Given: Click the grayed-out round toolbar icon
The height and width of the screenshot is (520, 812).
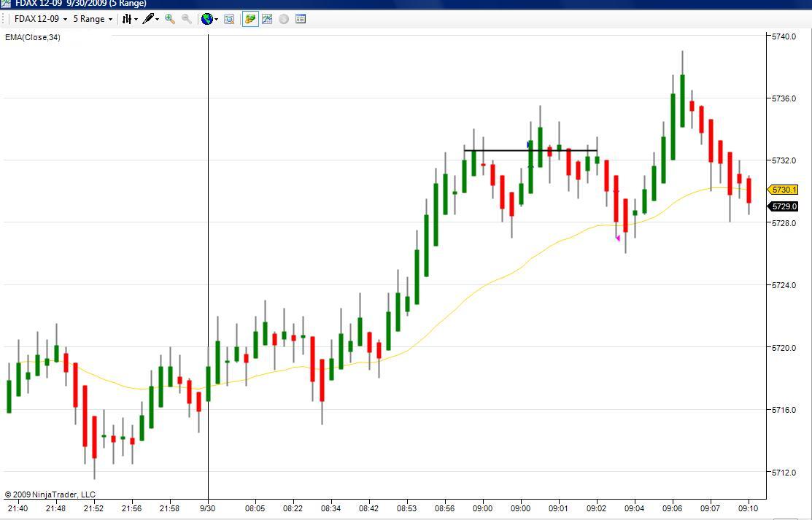Looking at the screenshot, I should 284,19.
